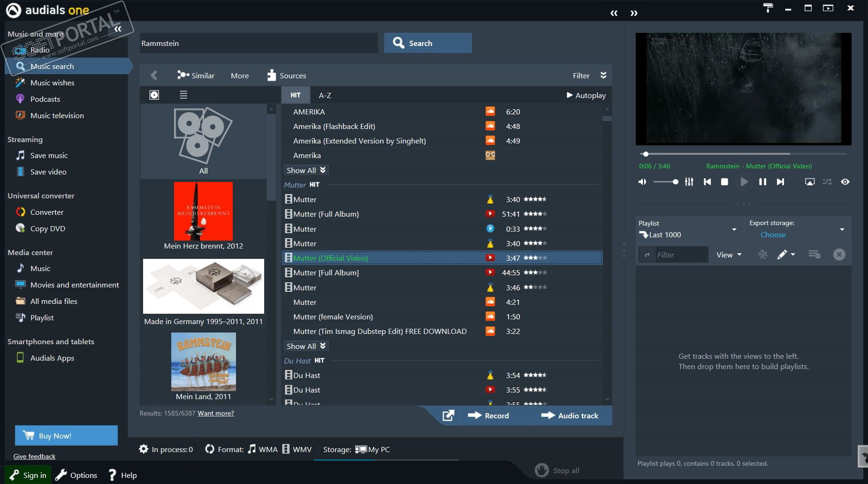Show all Amerika results
The image size is (868, 484).
tap(306, 170)
